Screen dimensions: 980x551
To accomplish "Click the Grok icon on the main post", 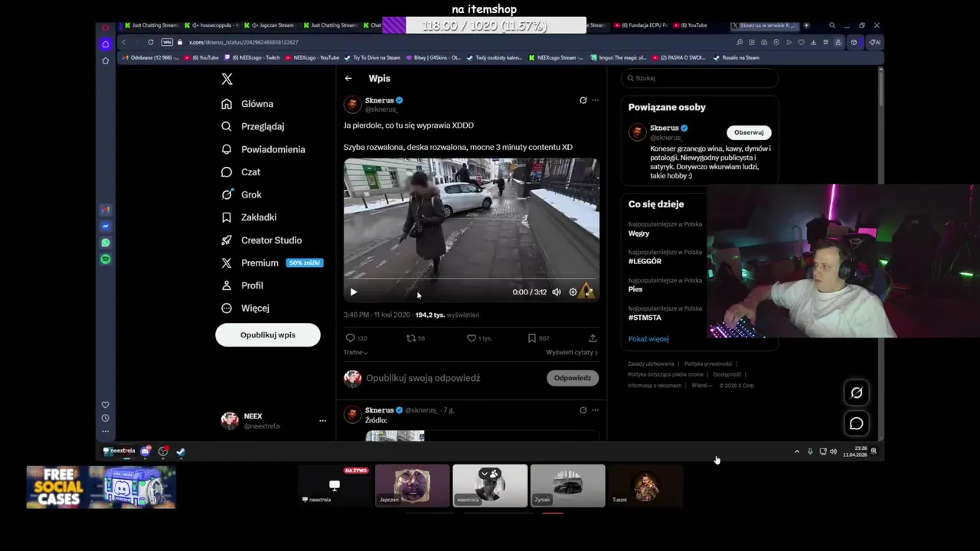I will pyautogui.click(x=583, y=100).
